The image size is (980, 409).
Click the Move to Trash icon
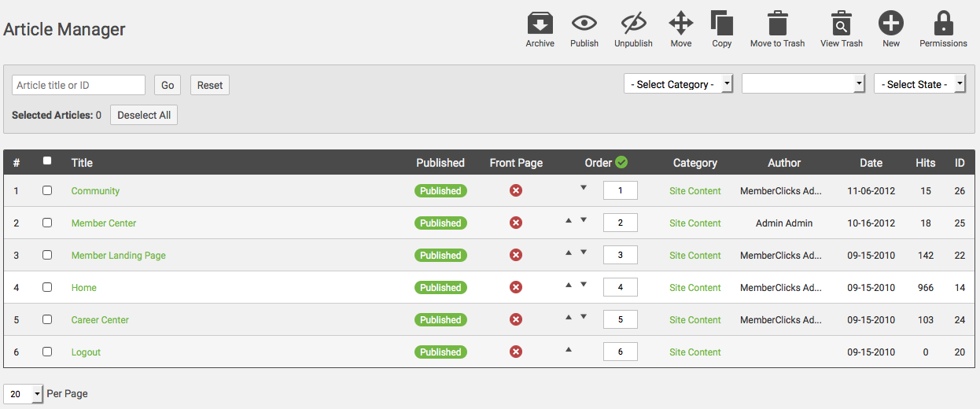click(x=777, y=23)
